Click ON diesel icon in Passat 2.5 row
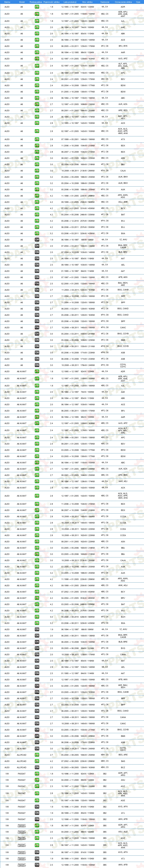 (37, 819)
